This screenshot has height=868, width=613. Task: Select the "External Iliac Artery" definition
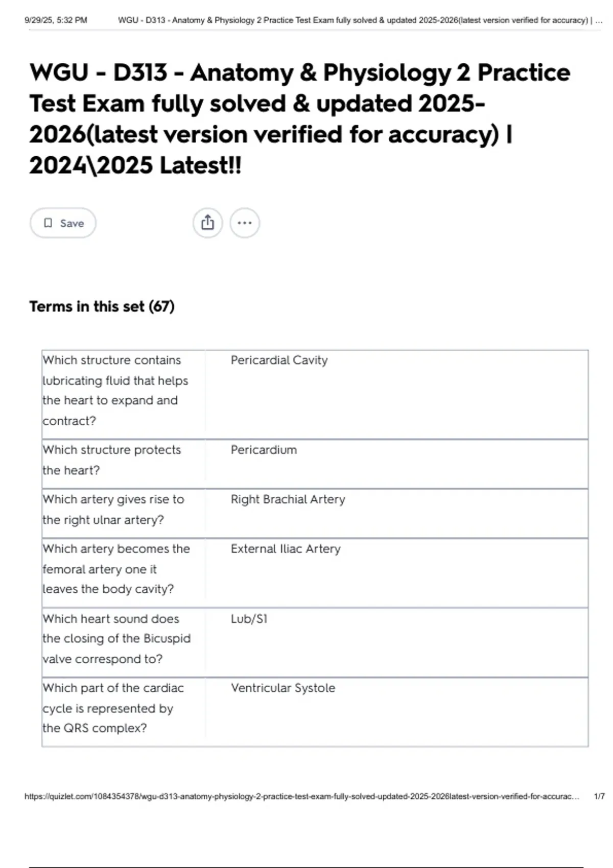point(286,549)
